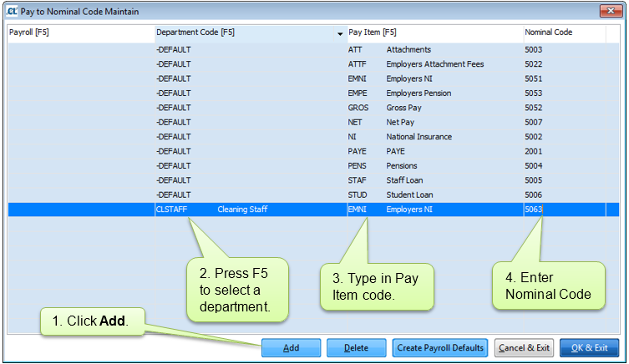Close the Pay to Nominal Code window

click(x=611, y=12)
